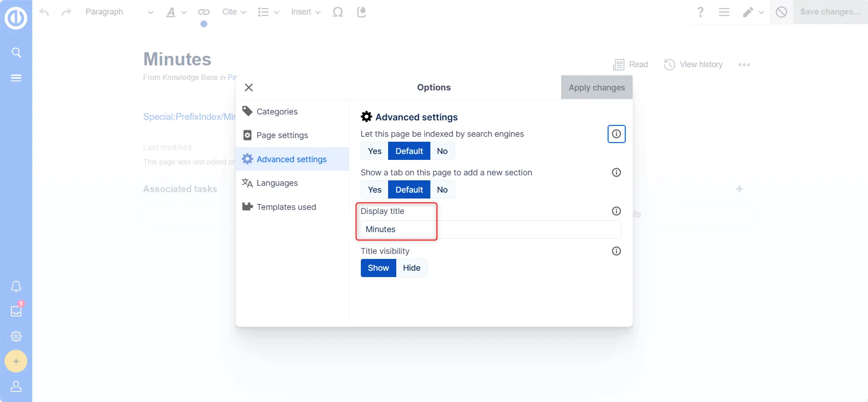Open the Languages options section
The image size is (868, 402).
tap(277, 183)
